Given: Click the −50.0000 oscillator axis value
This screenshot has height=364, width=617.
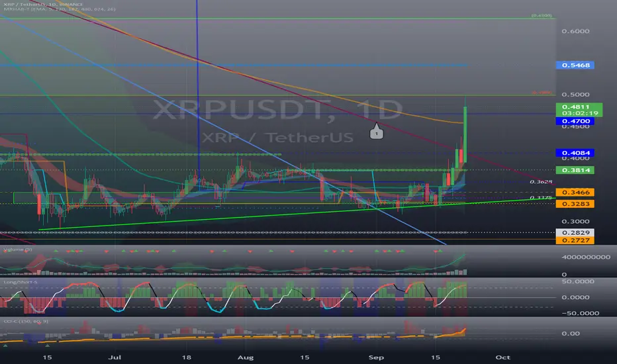Looking at the screenshot, I should click(581, 313).
